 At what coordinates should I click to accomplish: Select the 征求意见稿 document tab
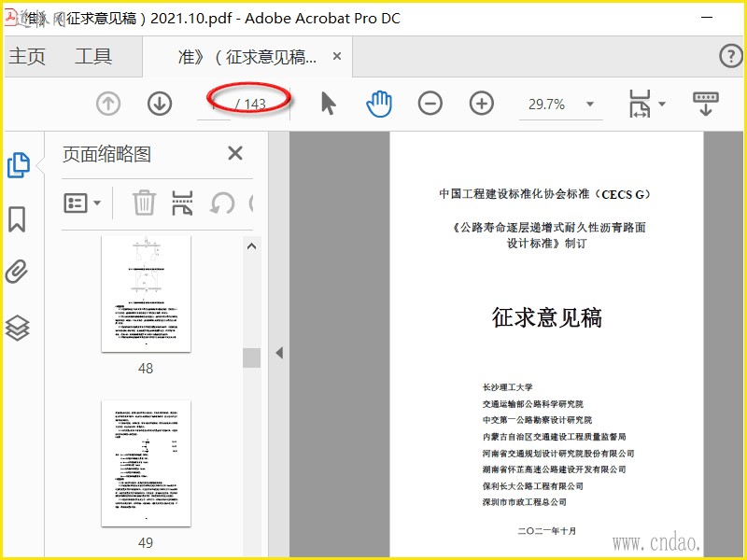pos(247,57)
